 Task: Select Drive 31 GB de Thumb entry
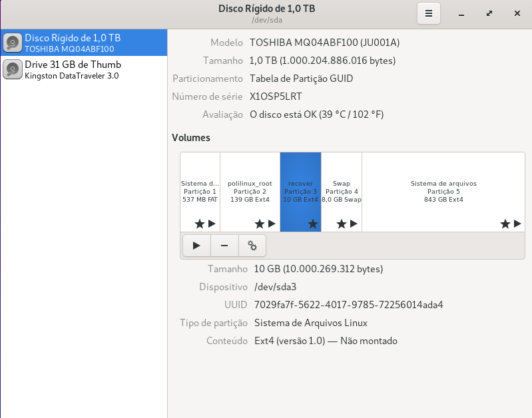pyautogui.click(x=84, y=69)
